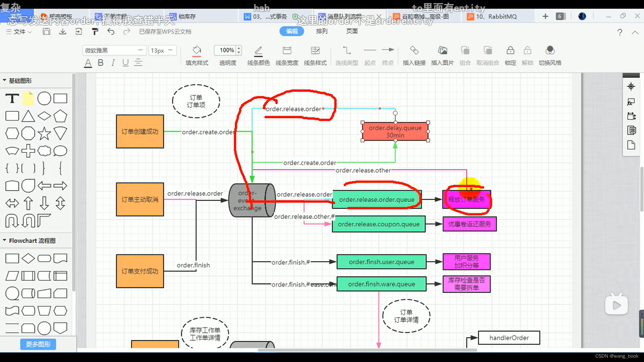Select the 订单支付成功 orange box
This screenshot has width=644, height=362.
[x=140, y=271]
